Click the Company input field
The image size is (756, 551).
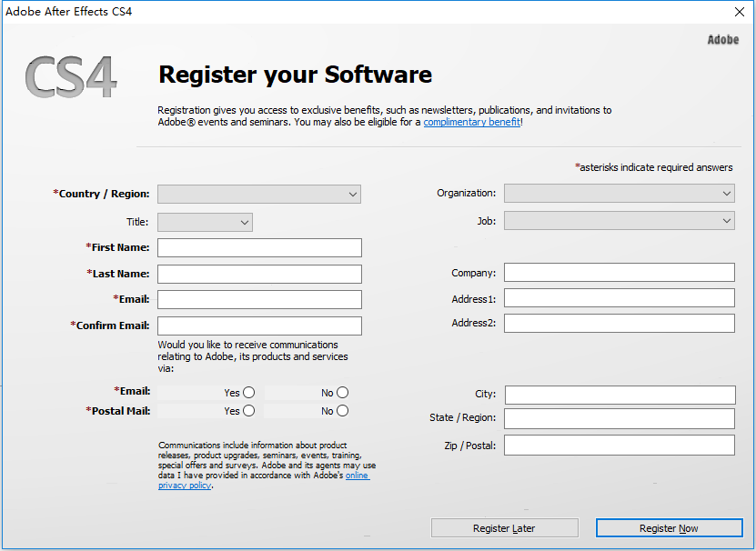(619, 273)
